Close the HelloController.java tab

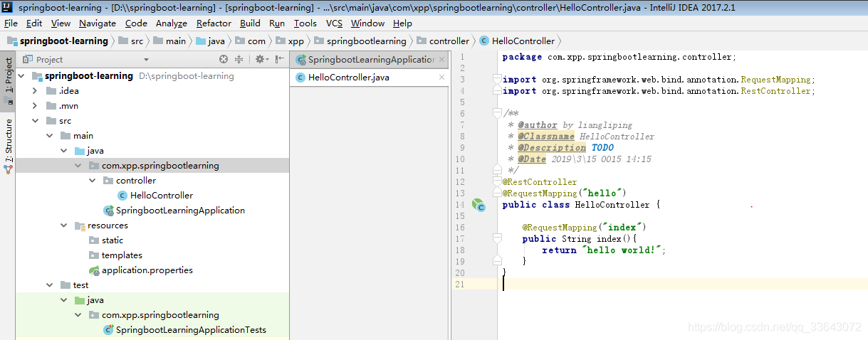pos(441,78)
